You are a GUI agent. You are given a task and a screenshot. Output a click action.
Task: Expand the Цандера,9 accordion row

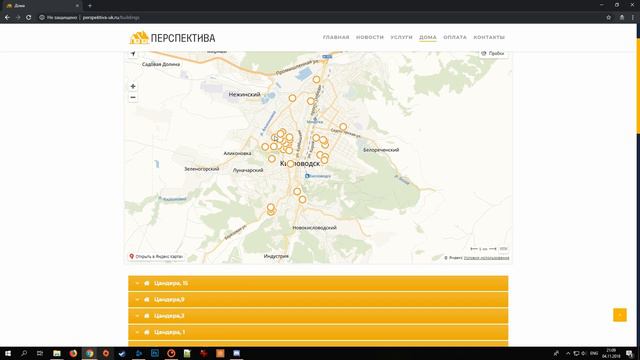coord(318,300)
